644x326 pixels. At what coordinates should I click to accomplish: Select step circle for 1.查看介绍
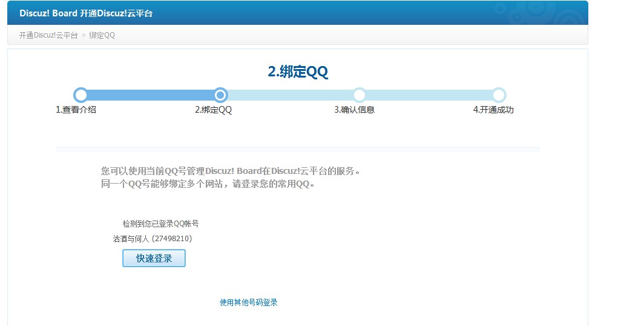click(x=81, y=95)
